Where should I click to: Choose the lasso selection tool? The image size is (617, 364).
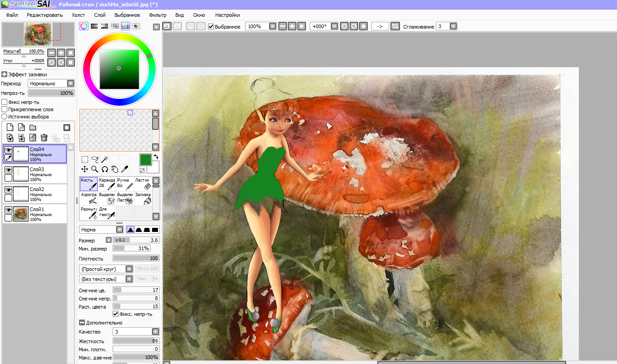[x=95, y=159]
